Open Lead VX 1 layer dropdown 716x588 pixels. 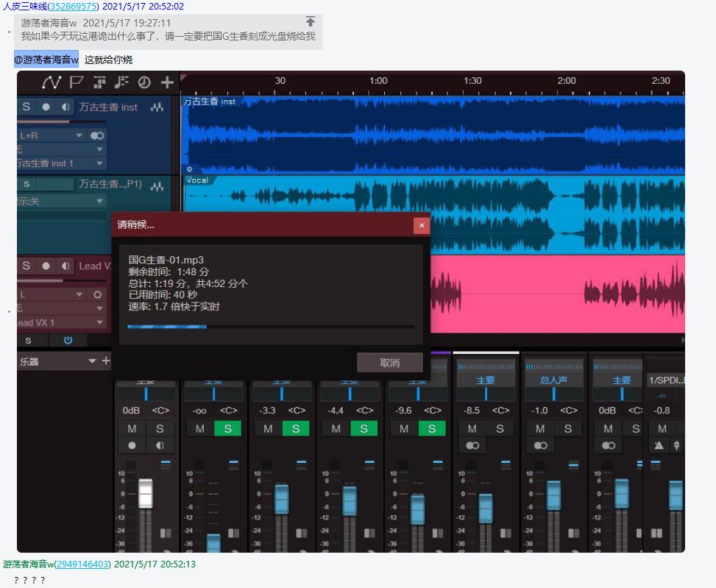[99, 322]
